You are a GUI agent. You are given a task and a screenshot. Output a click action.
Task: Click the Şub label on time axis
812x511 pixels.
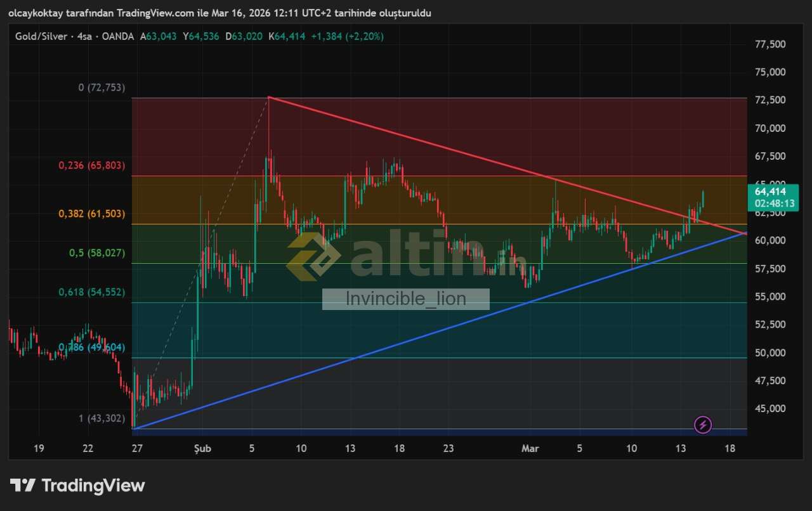202,448
